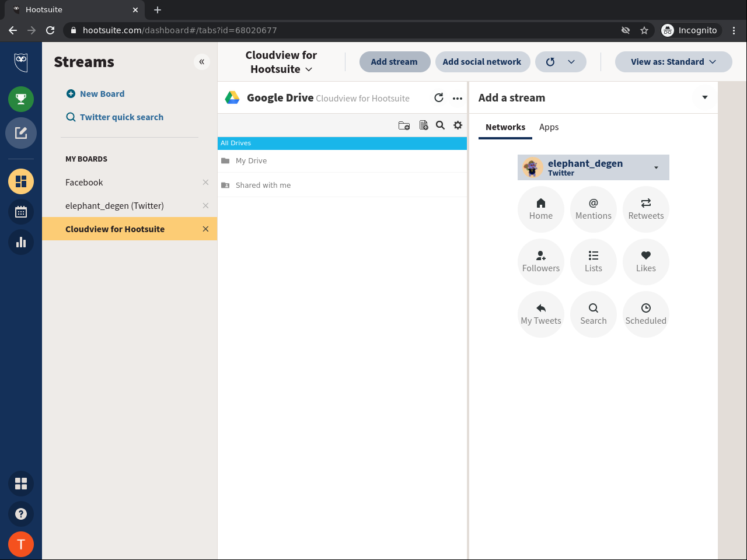
Task: Create a New Board
Action: pos(96,94)
